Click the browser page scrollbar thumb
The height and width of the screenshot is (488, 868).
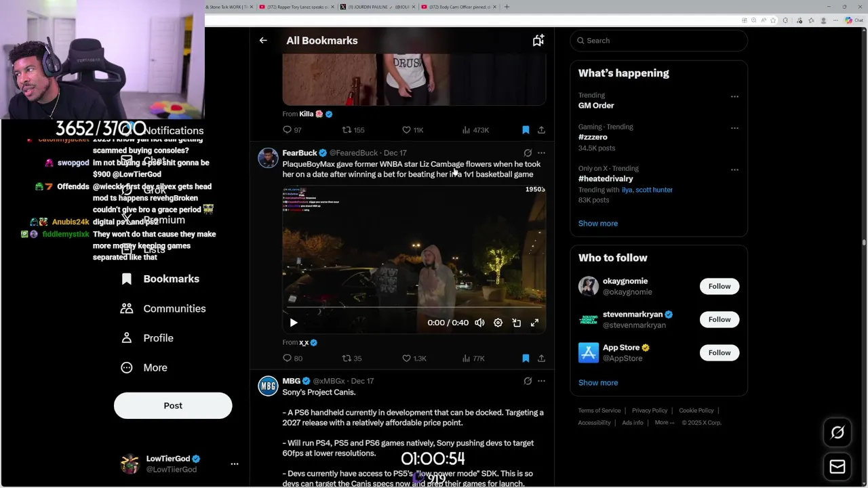[864, 242]
